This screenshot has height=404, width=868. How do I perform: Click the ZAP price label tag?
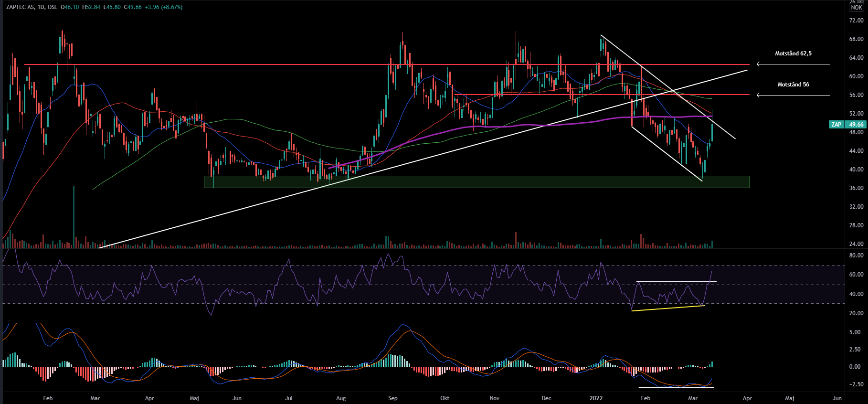click(x=836, y=125)
